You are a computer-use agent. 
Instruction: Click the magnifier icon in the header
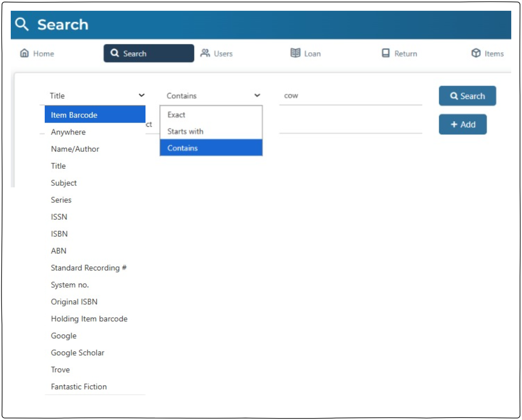(x=22, y=24)
